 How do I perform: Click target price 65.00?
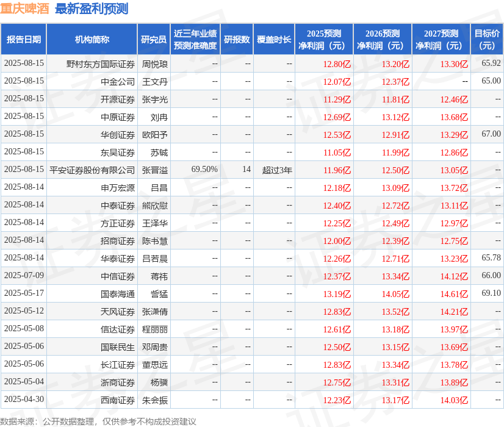tap(491, 81)
